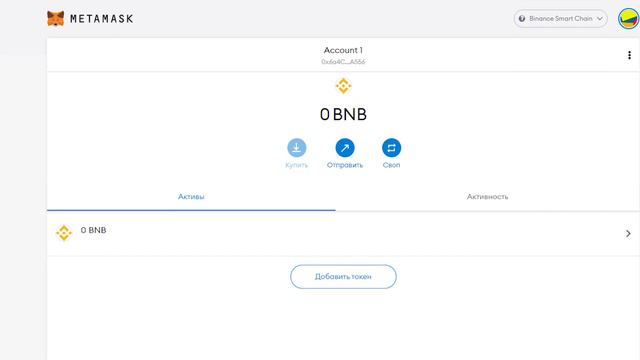Click the Купить download icon button
Screen dimensions: 640x360
pyautogui.click(x=297, y=148)
